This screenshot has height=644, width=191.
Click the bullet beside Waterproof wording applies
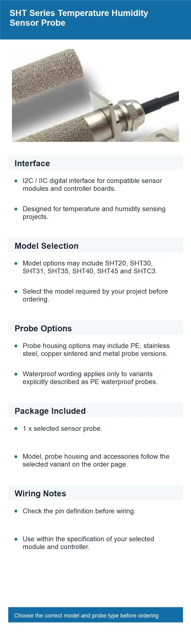[x=16, y=374]
